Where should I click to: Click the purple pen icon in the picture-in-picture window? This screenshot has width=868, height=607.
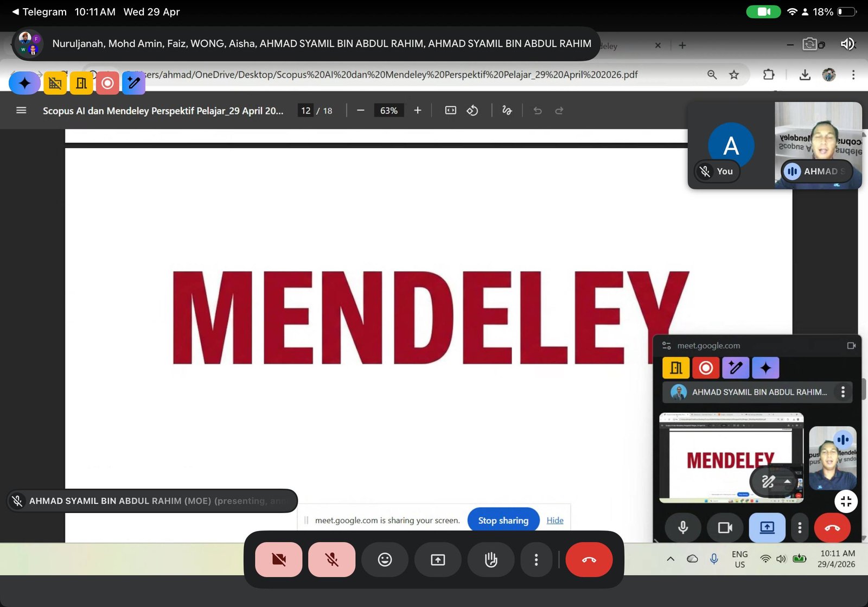[736, 368]
